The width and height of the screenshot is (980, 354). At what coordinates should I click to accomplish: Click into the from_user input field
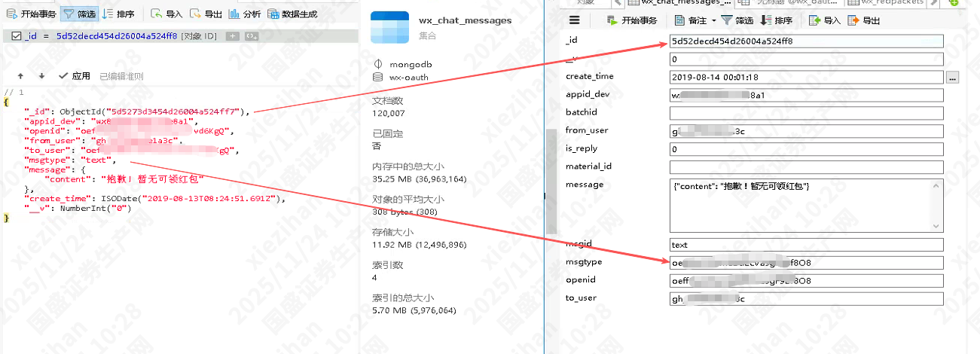coord(806,131)
